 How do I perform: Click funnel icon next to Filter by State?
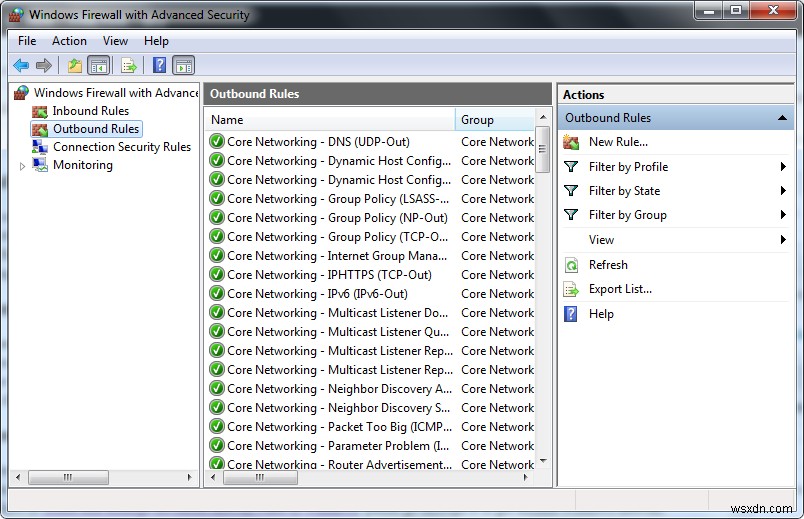coord(571,191)
